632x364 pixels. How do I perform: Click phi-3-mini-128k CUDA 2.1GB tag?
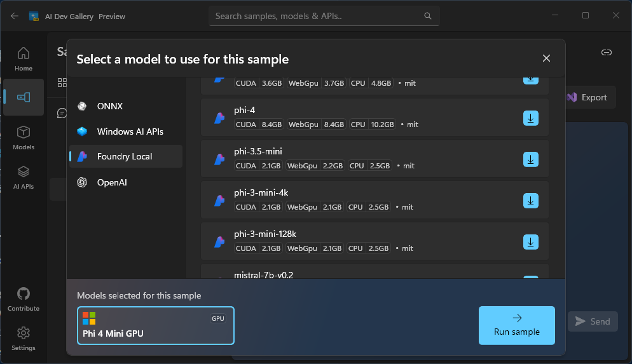[258, 248]
